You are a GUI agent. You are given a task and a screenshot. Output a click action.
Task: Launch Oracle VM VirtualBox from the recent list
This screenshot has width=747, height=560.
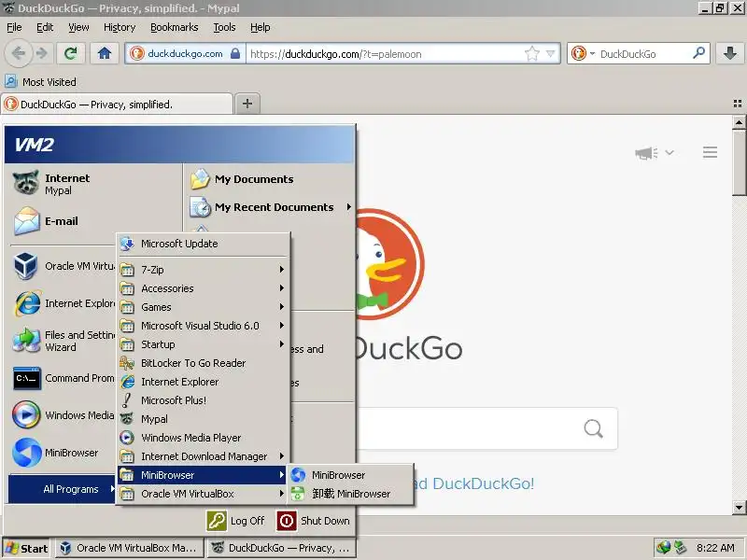63,266
